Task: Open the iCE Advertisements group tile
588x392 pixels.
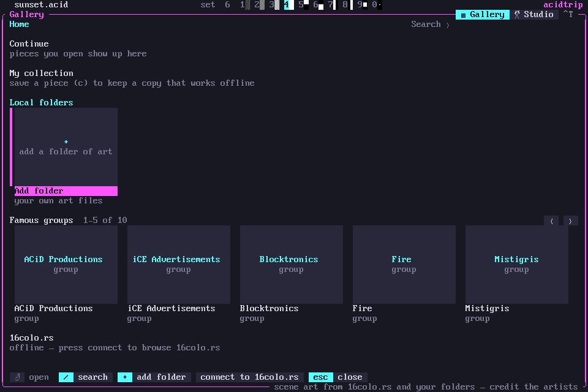Action: [x=179, y=265]
